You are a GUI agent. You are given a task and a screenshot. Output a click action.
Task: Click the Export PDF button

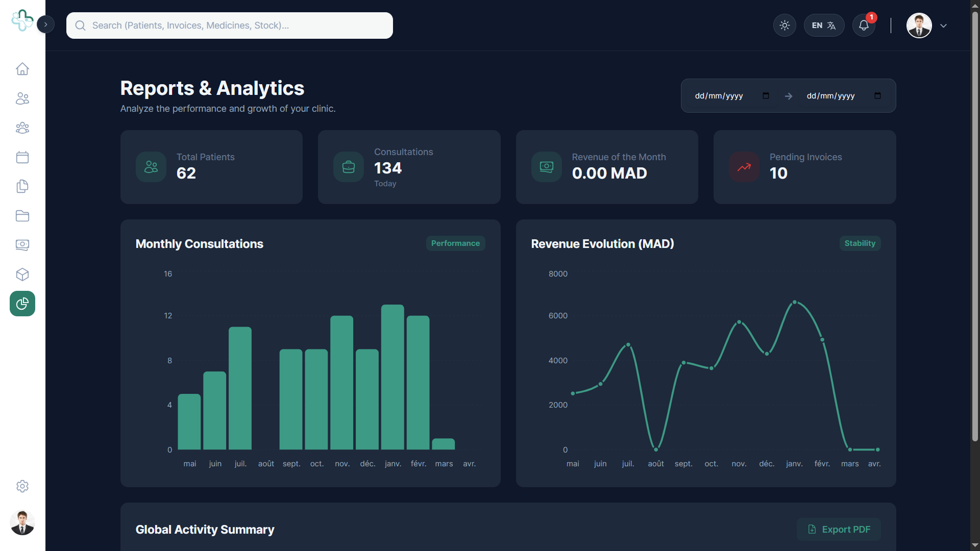839,530
